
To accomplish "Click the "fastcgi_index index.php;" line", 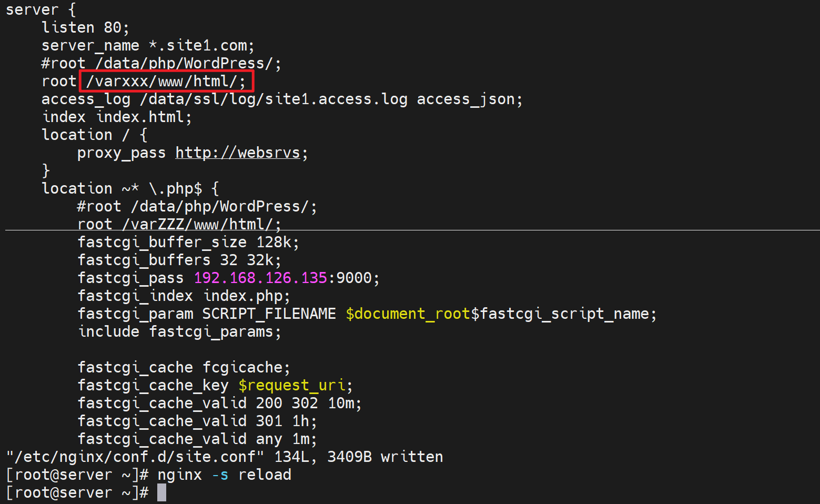I will [184, 296].
